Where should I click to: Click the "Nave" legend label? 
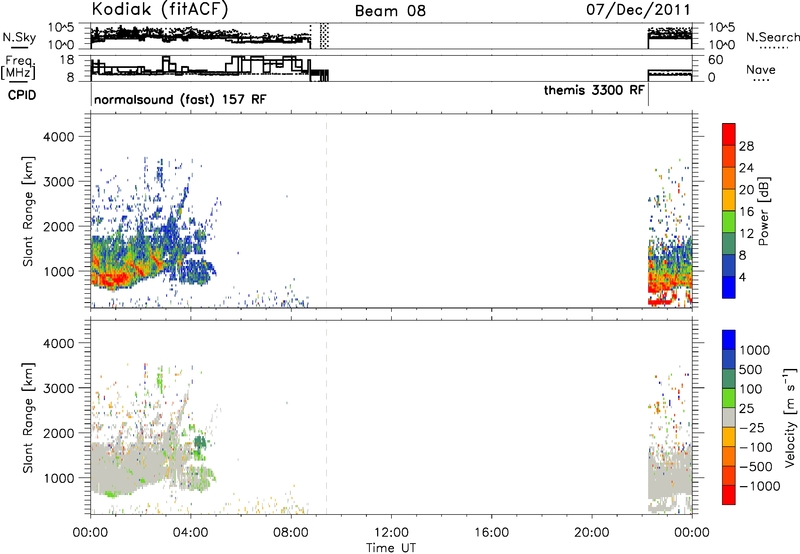761,69
